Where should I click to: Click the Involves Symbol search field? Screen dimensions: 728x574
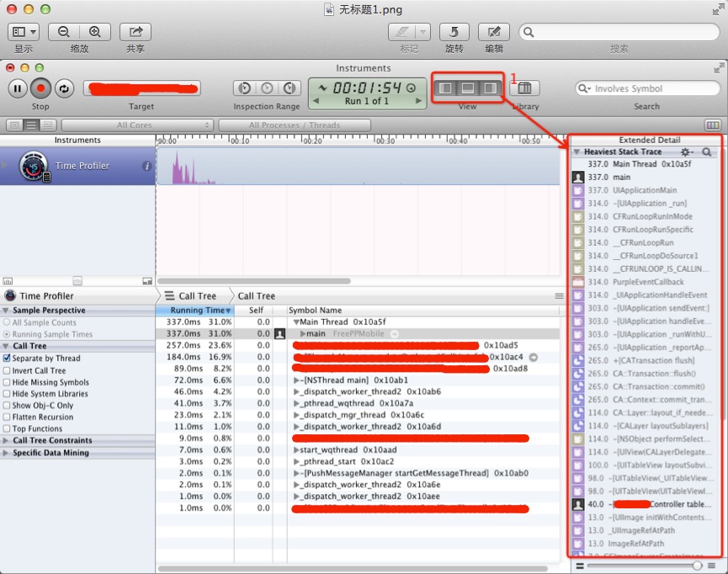[647, 88]
